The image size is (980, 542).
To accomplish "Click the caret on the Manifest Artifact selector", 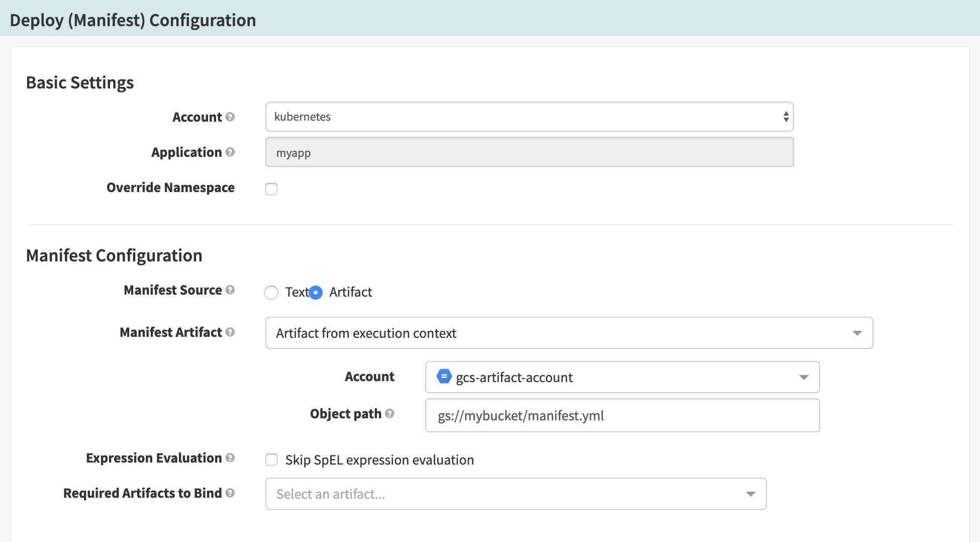I will [x=857, y=333].
